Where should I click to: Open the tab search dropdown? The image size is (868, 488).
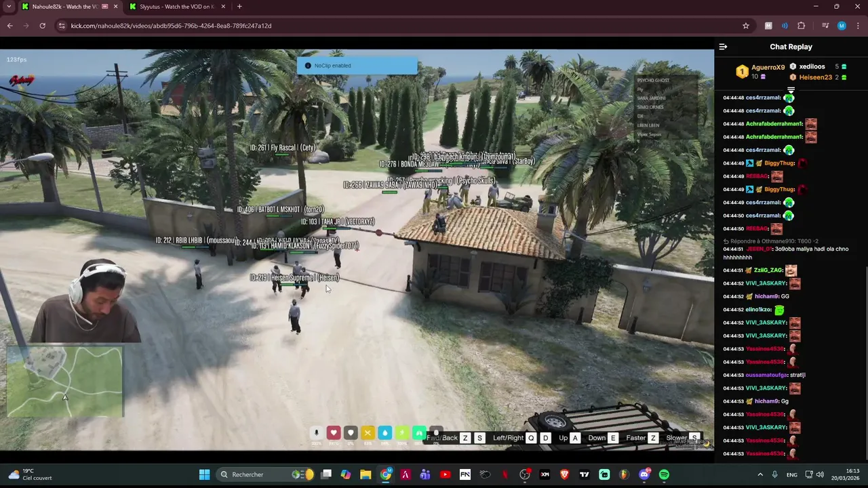pos(9,7)
